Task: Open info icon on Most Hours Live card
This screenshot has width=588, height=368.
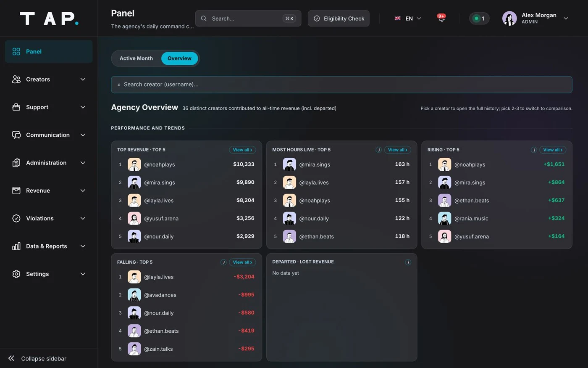Action: 378,150
